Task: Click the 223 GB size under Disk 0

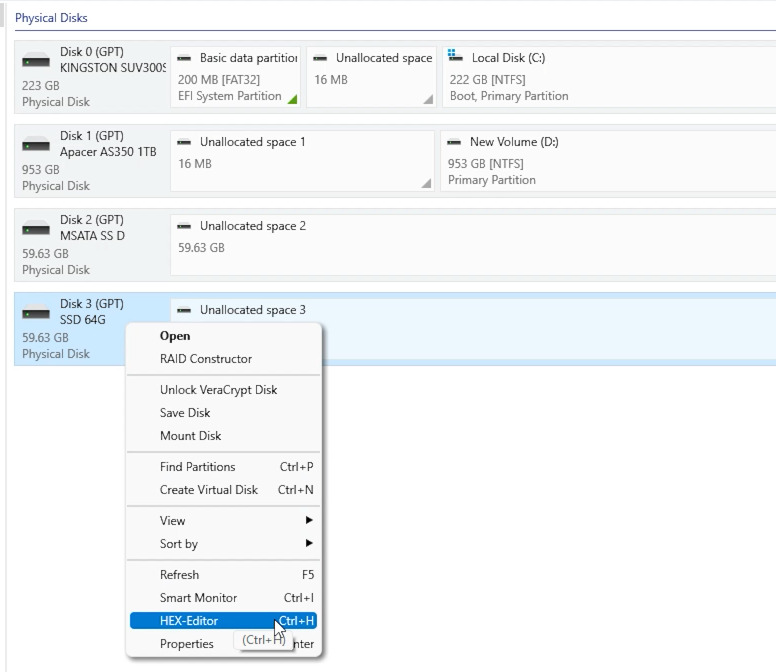Action: pos(41,86)
